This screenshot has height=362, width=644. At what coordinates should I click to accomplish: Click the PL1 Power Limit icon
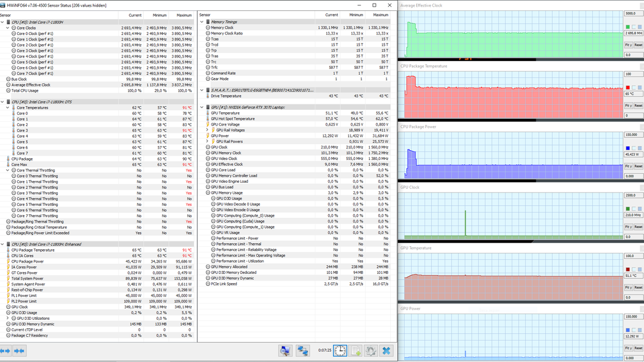[8, 296]
